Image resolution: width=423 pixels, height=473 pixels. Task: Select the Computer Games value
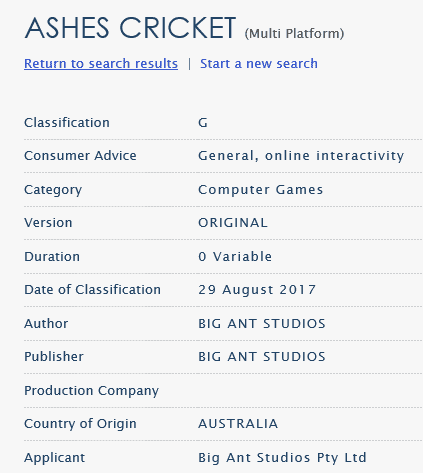click(261, 190)
